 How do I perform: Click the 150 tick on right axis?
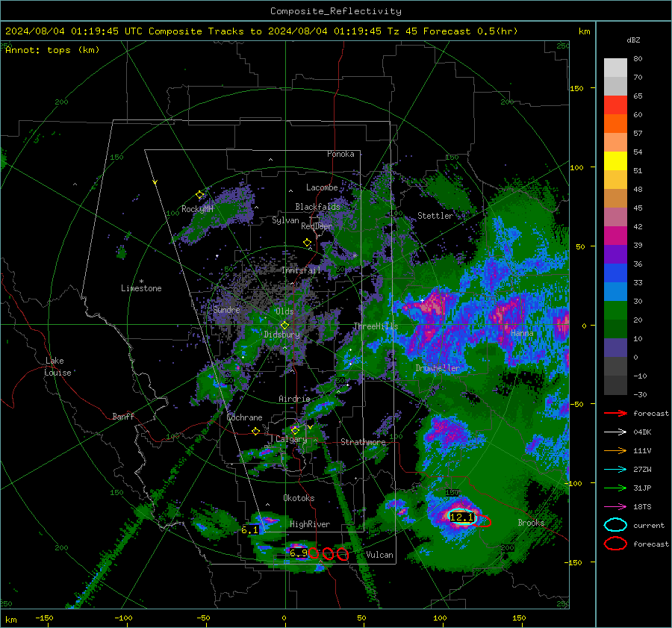coord(577,88)
